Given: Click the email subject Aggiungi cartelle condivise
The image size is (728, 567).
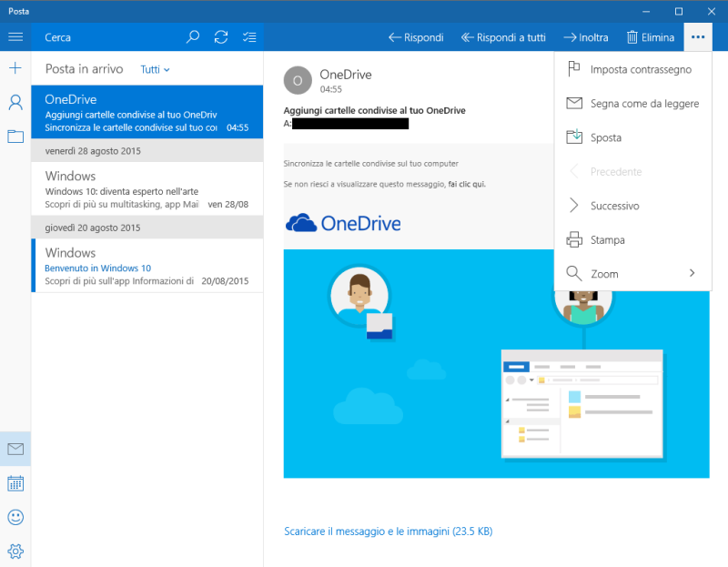Looking at the screenshot, I should coord(374,110).
